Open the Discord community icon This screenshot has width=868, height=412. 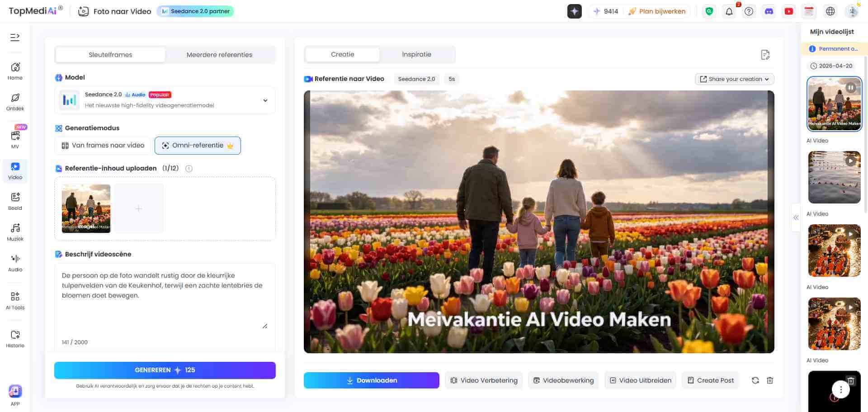tap(769, 11)
